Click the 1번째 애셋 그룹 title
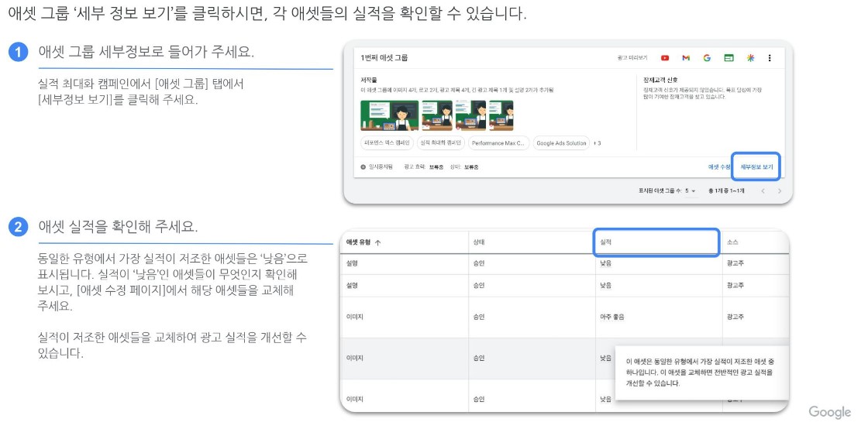This screenshot has width=868, height=429. coord(384,58)
